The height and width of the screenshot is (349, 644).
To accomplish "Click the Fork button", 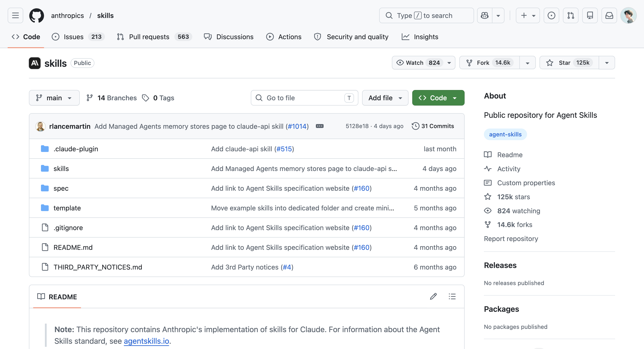I will pyautogui.click(x=489, y=62).
